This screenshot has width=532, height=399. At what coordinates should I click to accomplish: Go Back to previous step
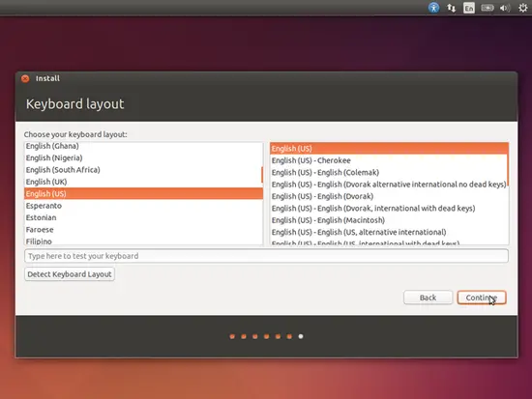point(428,298)
